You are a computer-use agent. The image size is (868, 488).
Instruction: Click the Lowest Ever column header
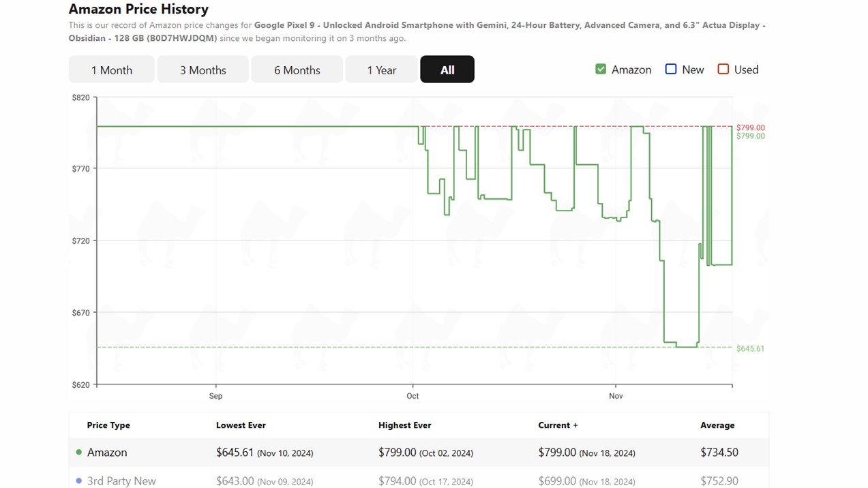pyautogui.click(x=241, y=425)
